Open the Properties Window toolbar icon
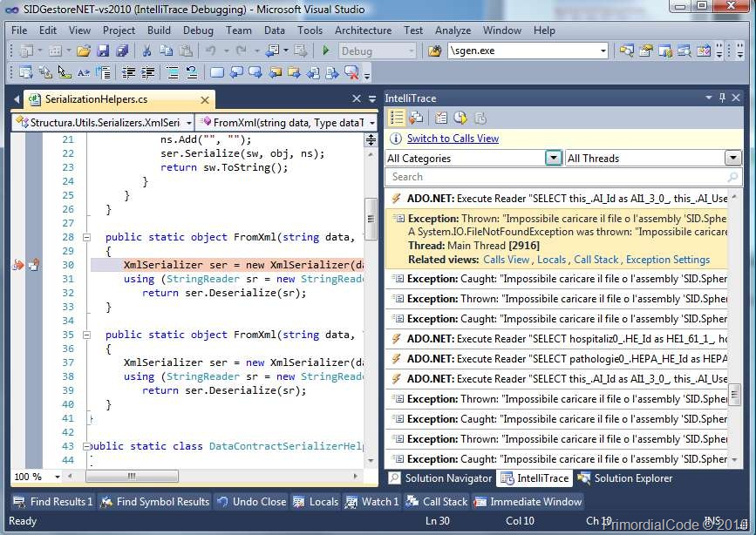This screenshot has width=756, height=535. coord(646,51)
